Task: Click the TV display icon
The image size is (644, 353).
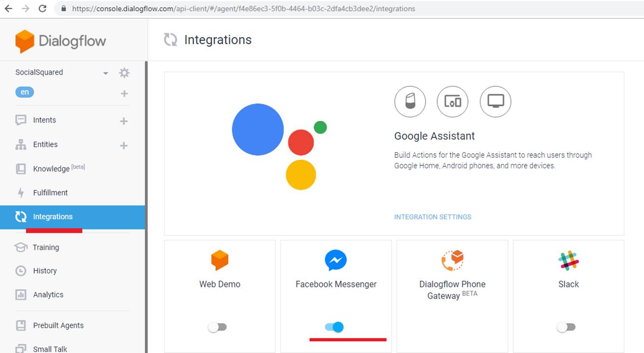Action: (495, 102)
